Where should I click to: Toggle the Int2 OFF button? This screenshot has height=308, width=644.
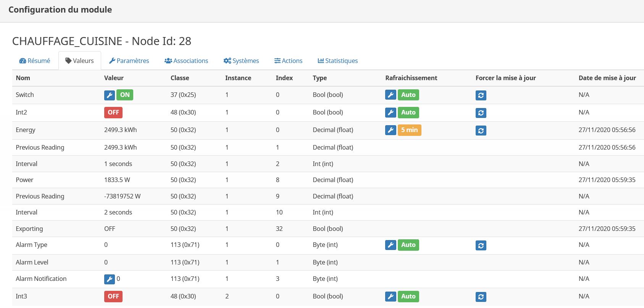(113, 113)
